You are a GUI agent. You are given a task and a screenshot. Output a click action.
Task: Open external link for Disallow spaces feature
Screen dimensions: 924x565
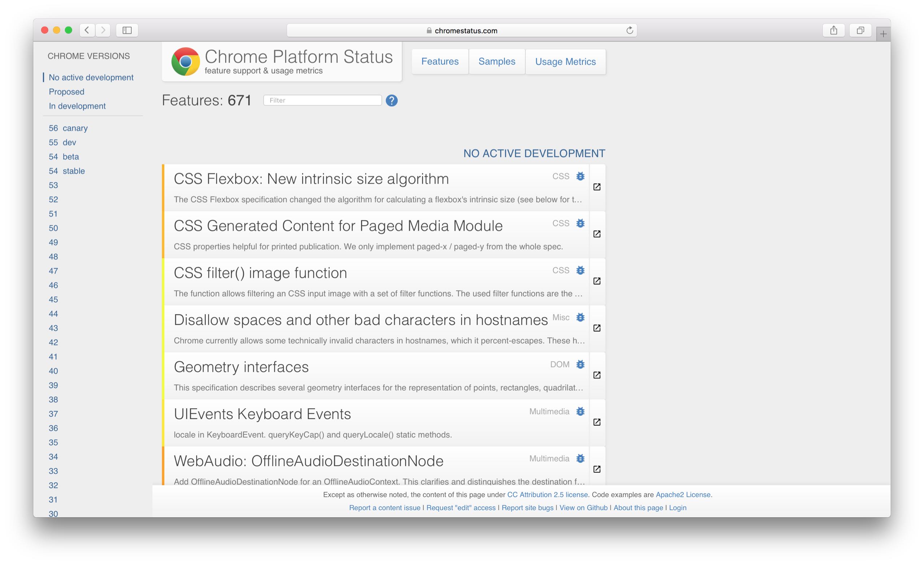597,328
